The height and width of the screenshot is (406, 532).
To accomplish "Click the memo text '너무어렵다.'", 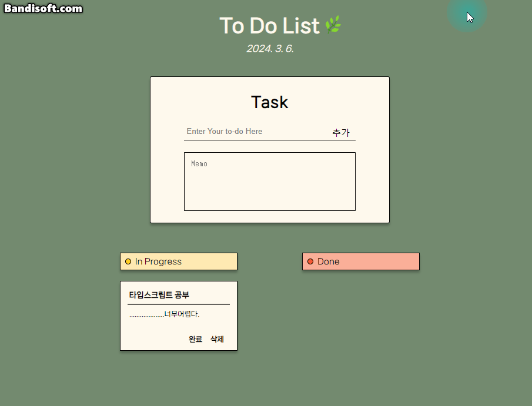I will (182, 314).
